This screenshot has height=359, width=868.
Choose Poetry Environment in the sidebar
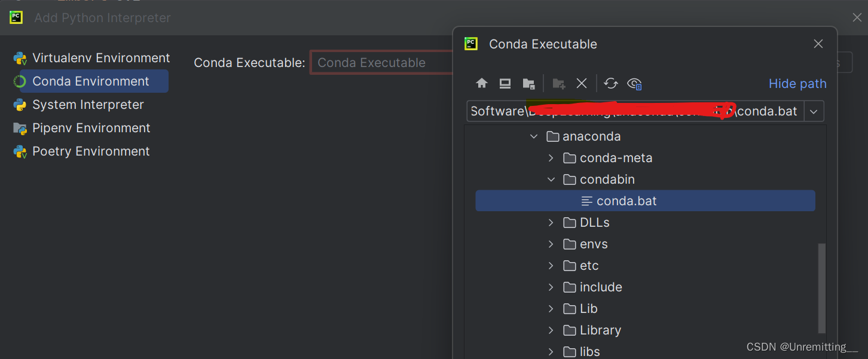pyautogui.click(x=81, y=151)
